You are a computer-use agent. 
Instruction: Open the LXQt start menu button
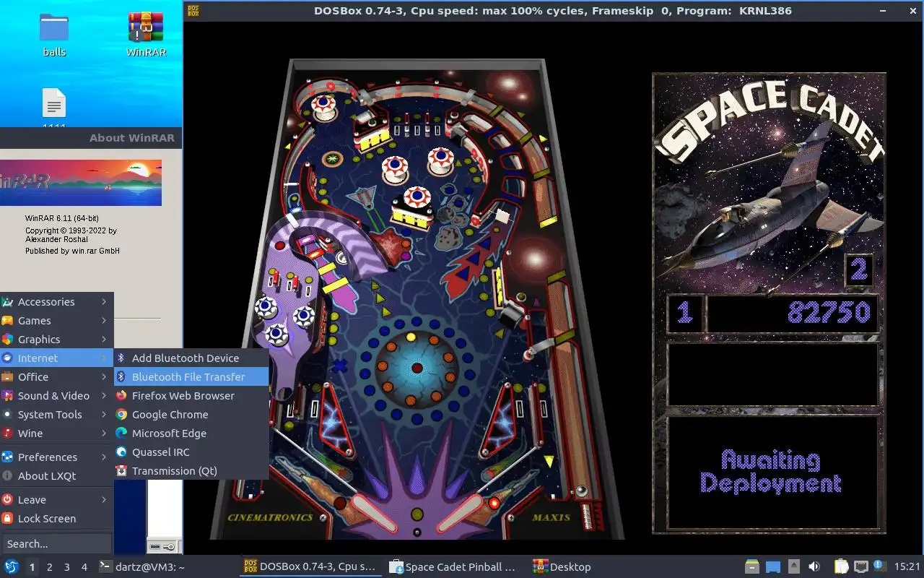click(x=12, y=567)
